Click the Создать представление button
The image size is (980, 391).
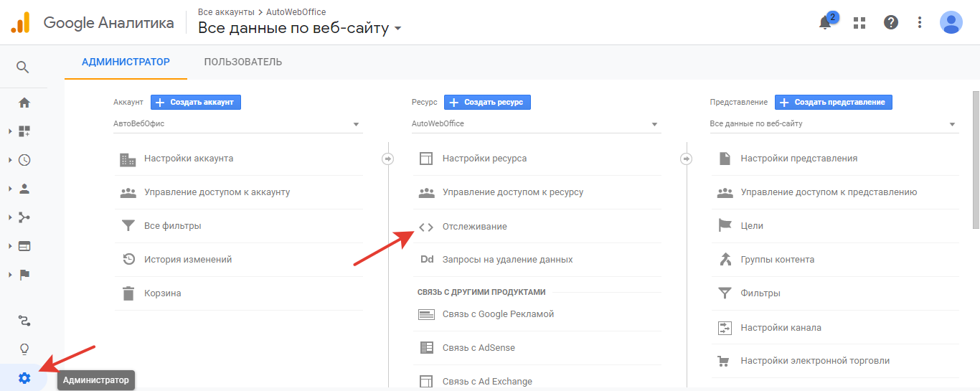[x=833, y=103]
